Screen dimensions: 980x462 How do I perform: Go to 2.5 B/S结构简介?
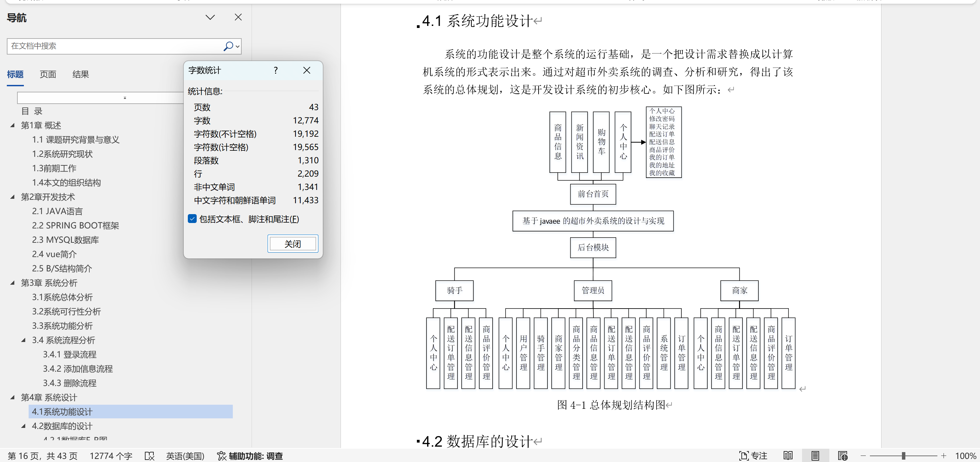click(62, 269)
